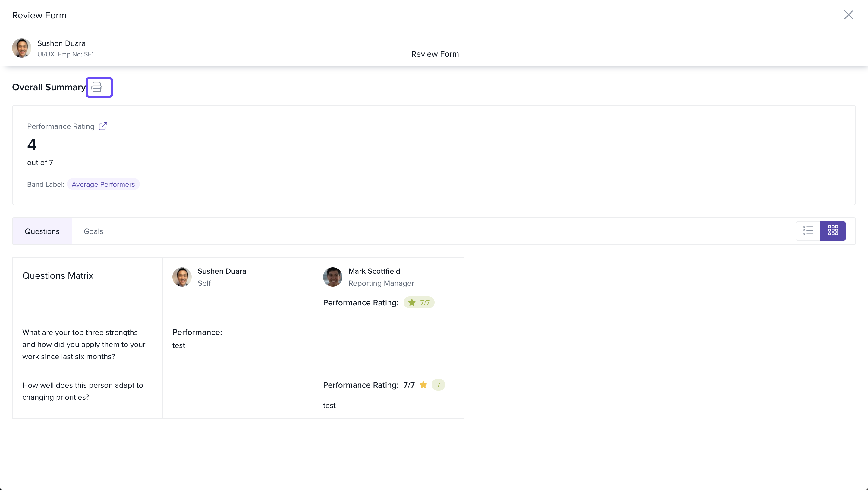The image size is (868, 490).
Task: Click Mark Scottfield's avatar photo
Action: click(332, 277)
